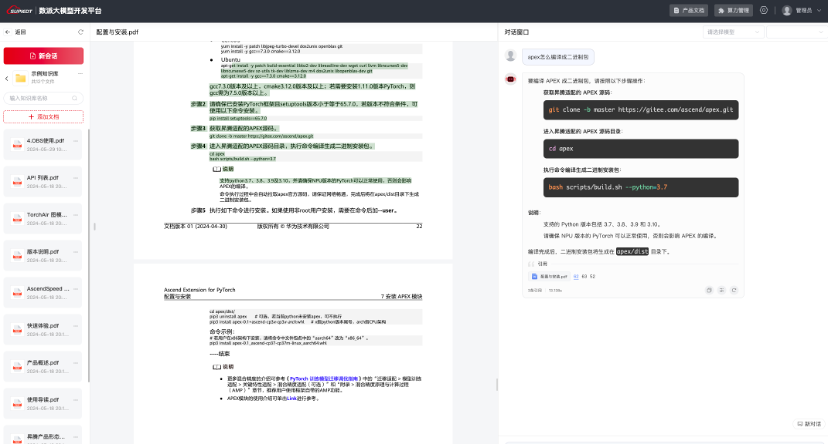Image resolution: width=828 pixels, height=444 pixels.
Task: Click the platform logo in the header
Action: click(20, 11)
